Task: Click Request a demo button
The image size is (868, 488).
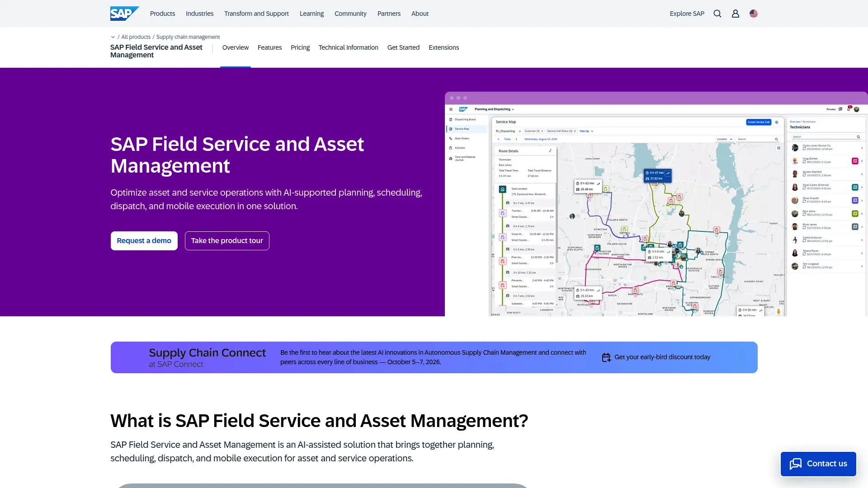Action: (x=144, y=241)
